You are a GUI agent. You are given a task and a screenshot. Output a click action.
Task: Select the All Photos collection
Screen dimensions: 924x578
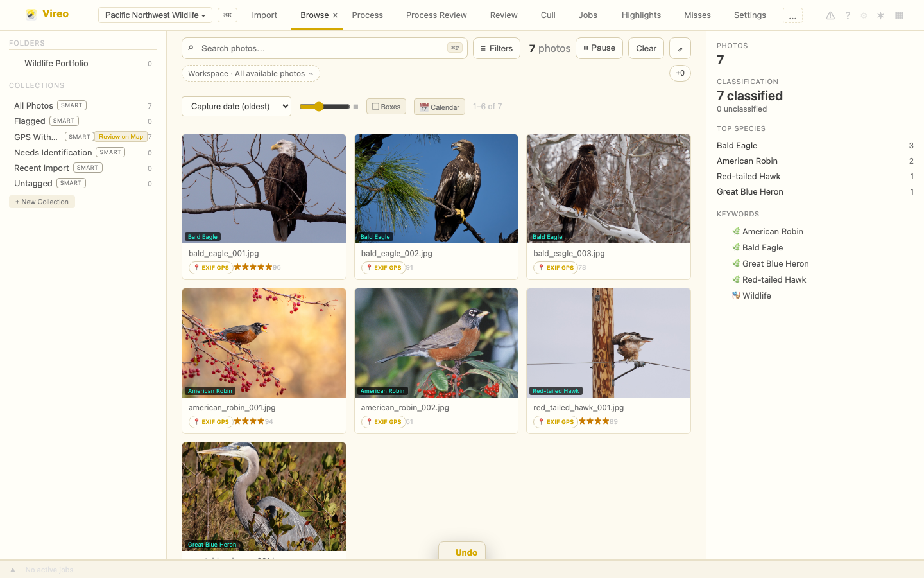pos(83,105)
